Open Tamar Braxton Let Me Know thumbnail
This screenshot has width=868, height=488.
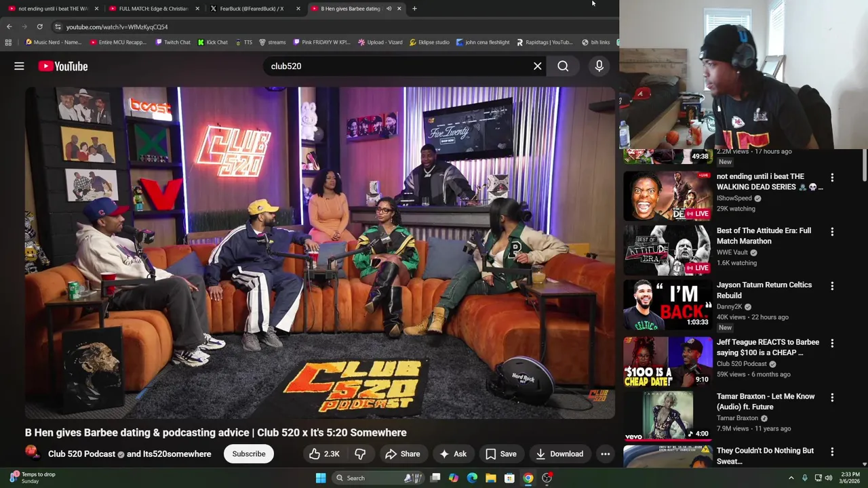[x=668, y=416]
